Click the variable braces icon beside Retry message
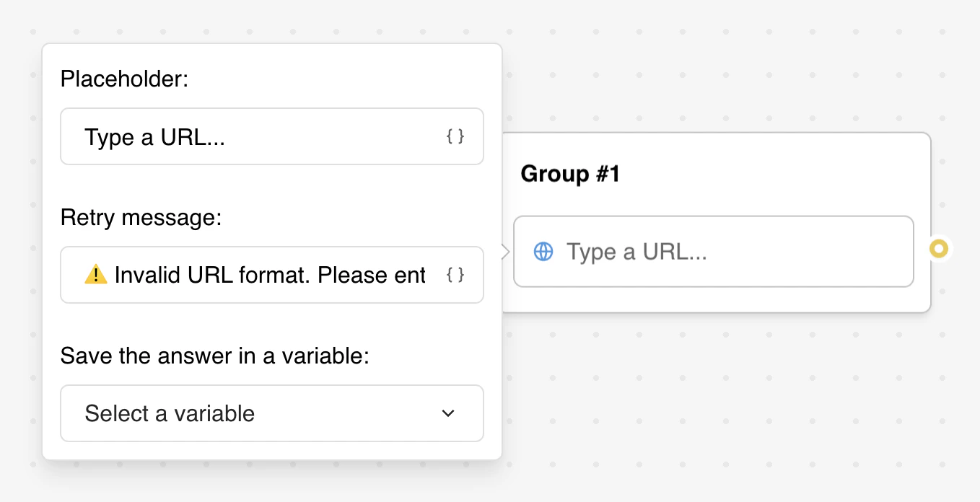980x502 pixels. pos(455,275)
